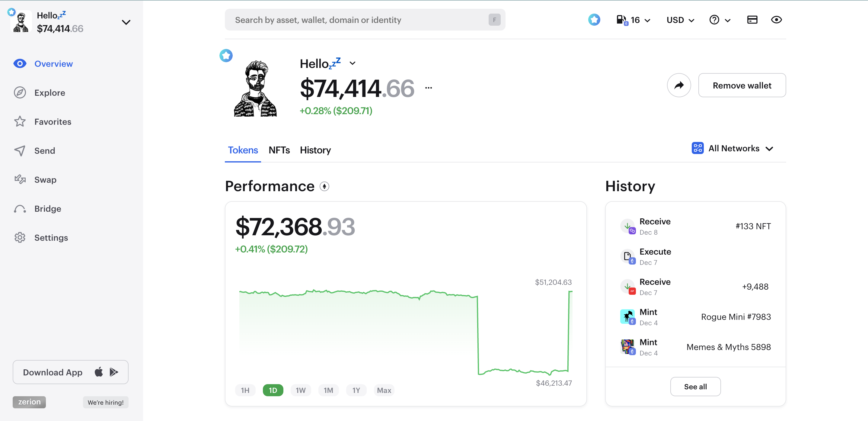The height and width of the screenshot is (421, 868).
Task: Click the share arrow icon
Action: [x=679, y=85]
